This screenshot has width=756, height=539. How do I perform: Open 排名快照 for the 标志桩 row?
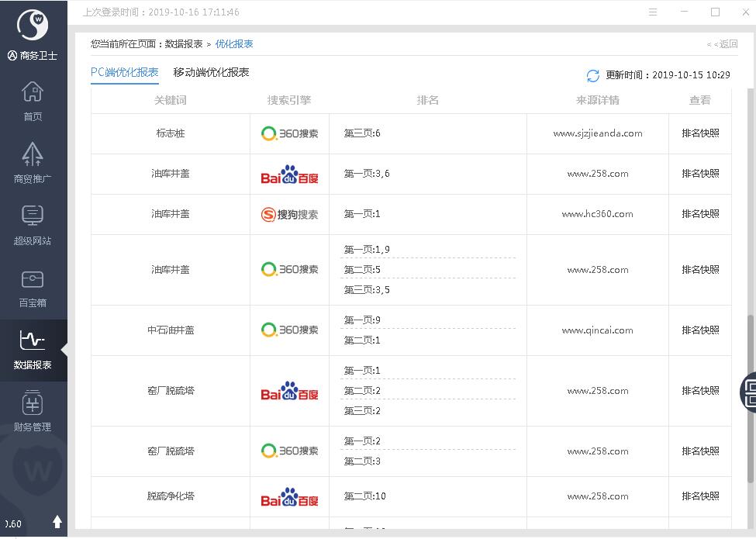click(x=700, y=133)
